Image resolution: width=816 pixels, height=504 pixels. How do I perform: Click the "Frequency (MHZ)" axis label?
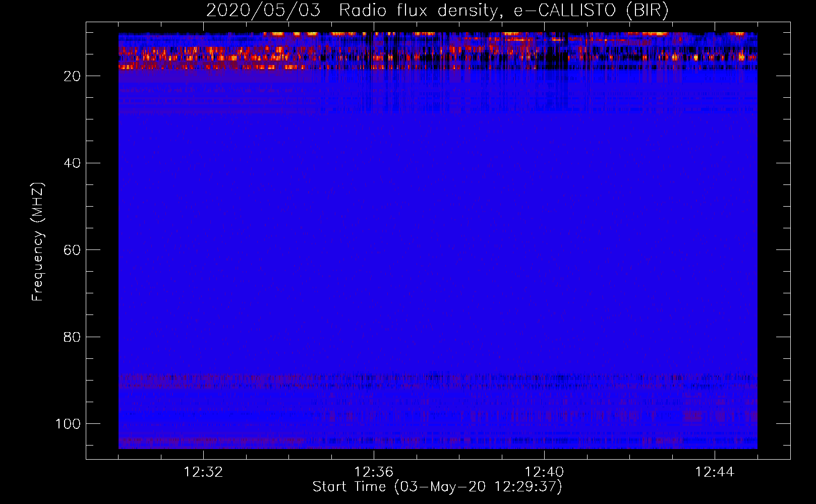point(38,241)
